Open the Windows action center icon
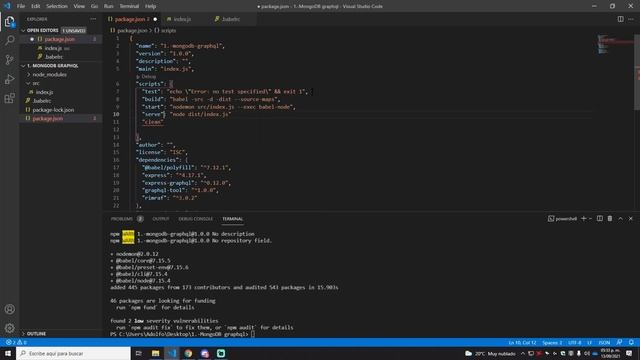This screenshot has height=360, width=640. [629, 353]
